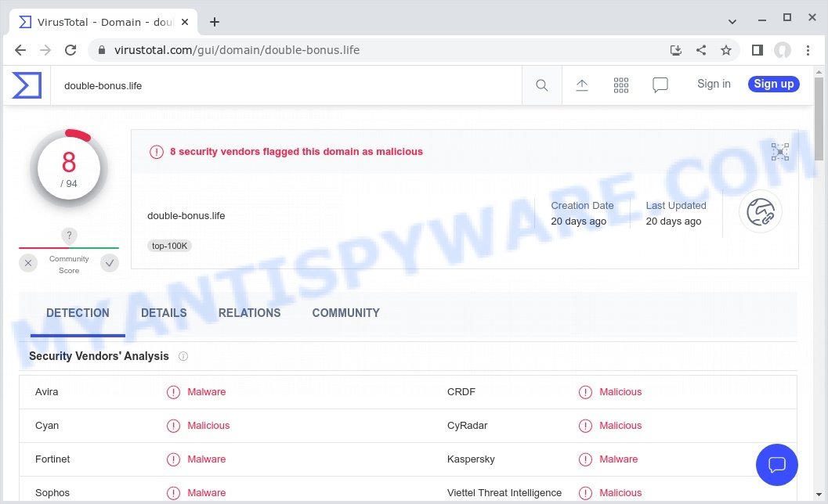Click the browser forward arrow
The image size is (828, 504).
(x=45, y=50)
